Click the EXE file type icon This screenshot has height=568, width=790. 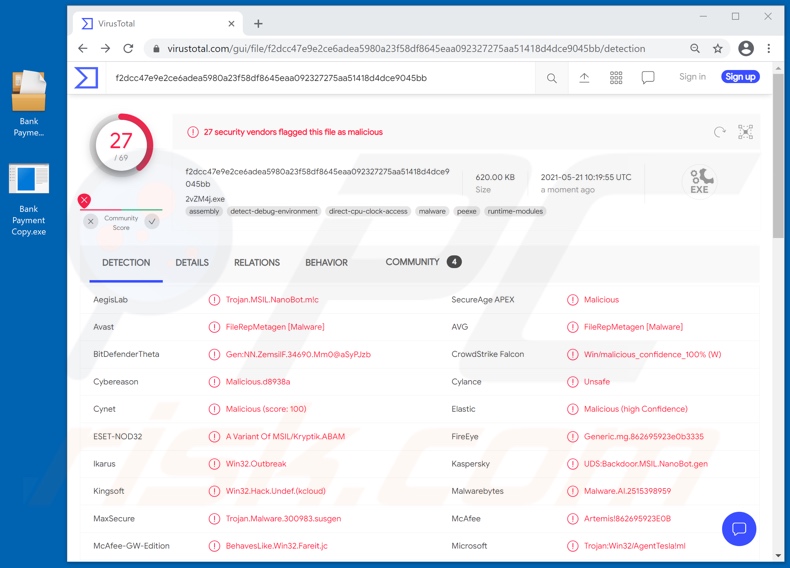click(699, 181)
